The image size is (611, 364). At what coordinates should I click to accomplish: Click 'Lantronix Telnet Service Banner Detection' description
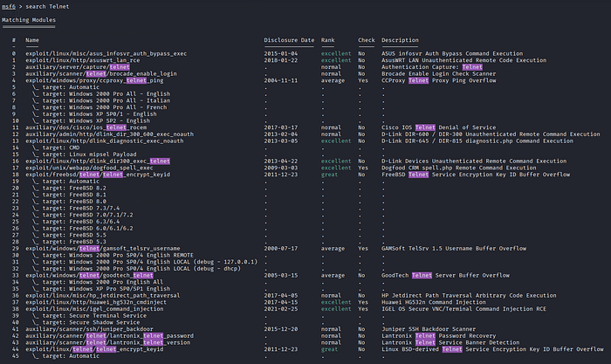pos(450,342)
